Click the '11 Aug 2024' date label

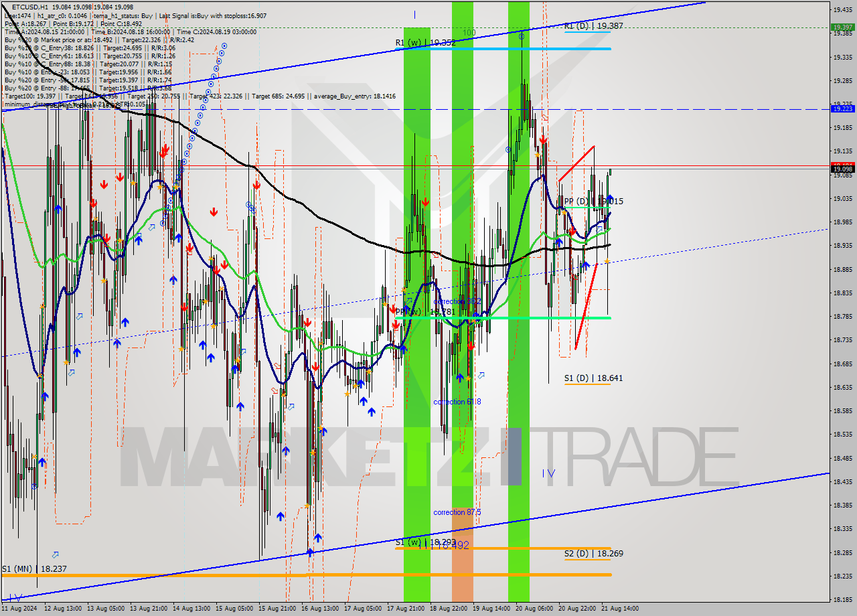[19, 609]
